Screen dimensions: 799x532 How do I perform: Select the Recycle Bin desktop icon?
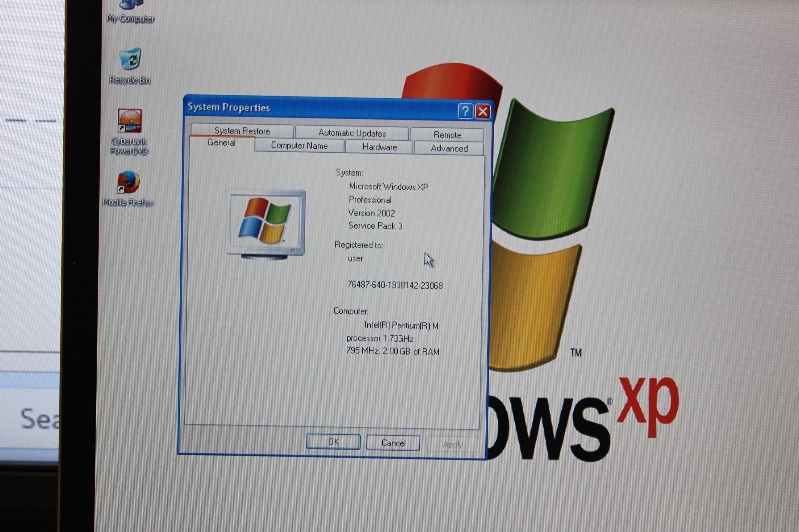tap(130, 66)
